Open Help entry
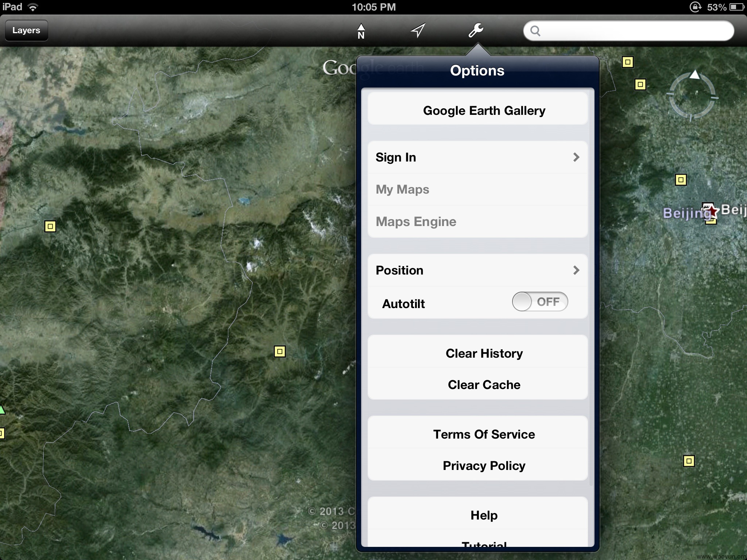 tap(477, 513)
